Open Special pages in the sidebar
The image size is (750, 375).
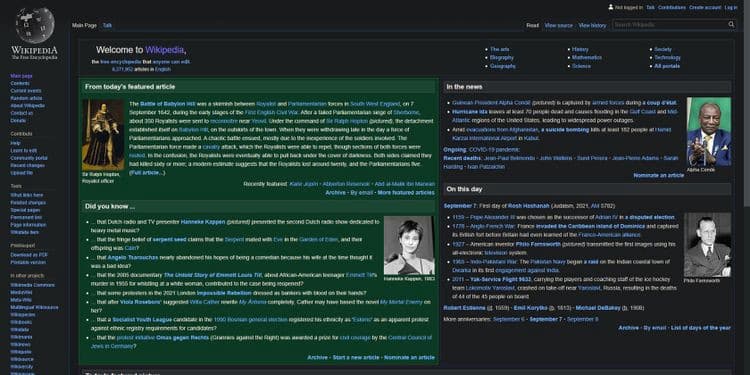coord(25,210)
